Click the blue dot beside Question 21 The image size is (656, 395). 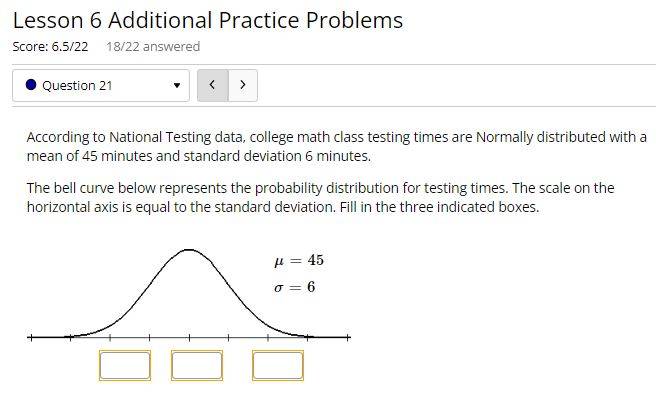click(31, 85)
